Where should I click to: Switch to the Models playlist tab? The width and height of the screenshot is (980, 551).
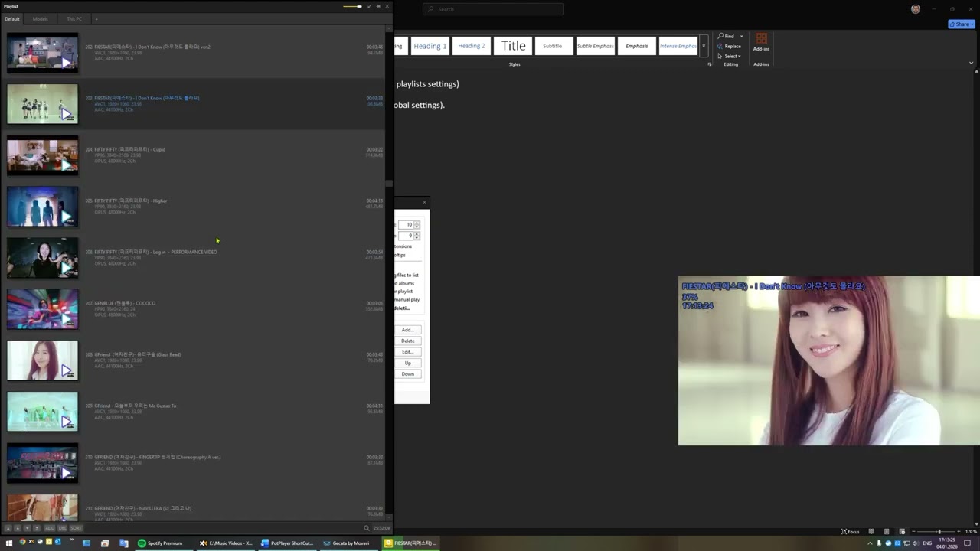[x=40, y=19]
